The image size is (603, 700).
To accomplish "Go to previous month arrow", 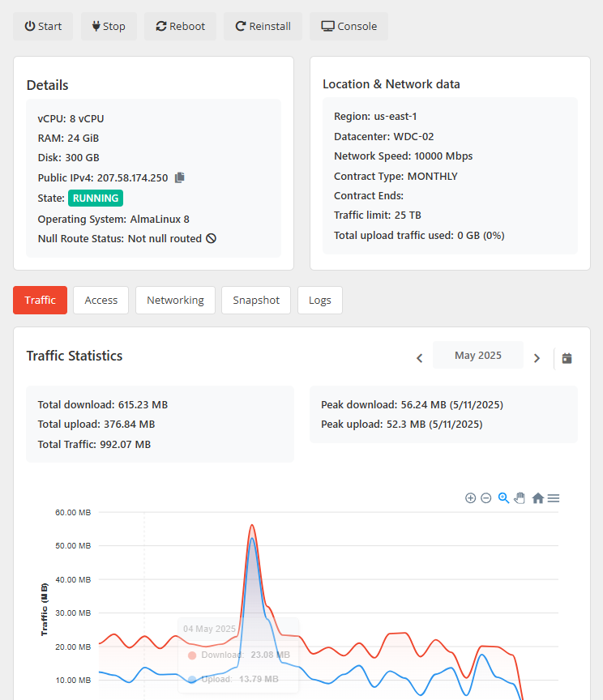I will click(x=419, y=358).
